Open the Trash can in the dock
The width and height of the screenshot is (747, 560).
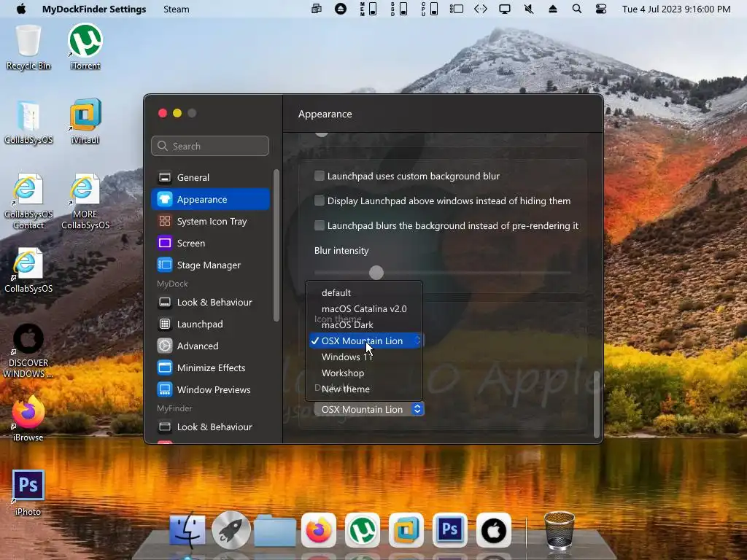click(x=560, y=530)
